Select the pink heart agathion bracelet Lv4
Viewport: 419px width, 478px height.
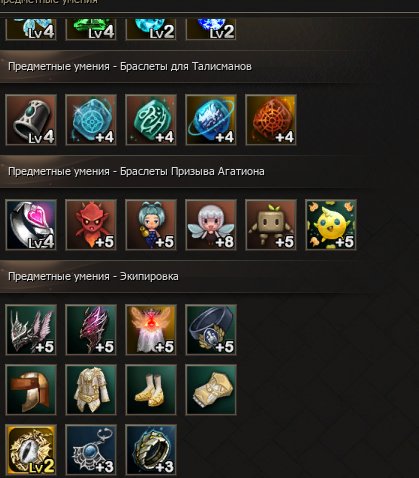click(x=31, y=225)
